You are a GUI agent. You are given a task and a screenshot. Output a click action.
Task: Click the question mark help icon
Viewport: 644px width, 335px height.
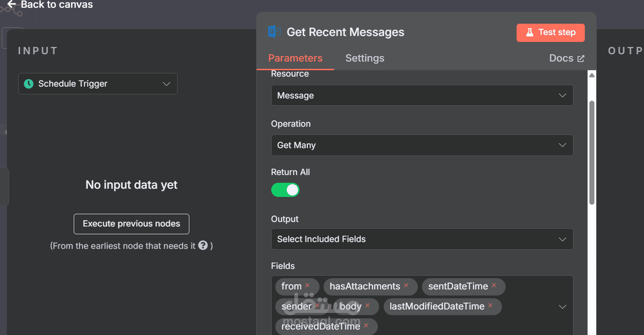[x=203, y=246]
